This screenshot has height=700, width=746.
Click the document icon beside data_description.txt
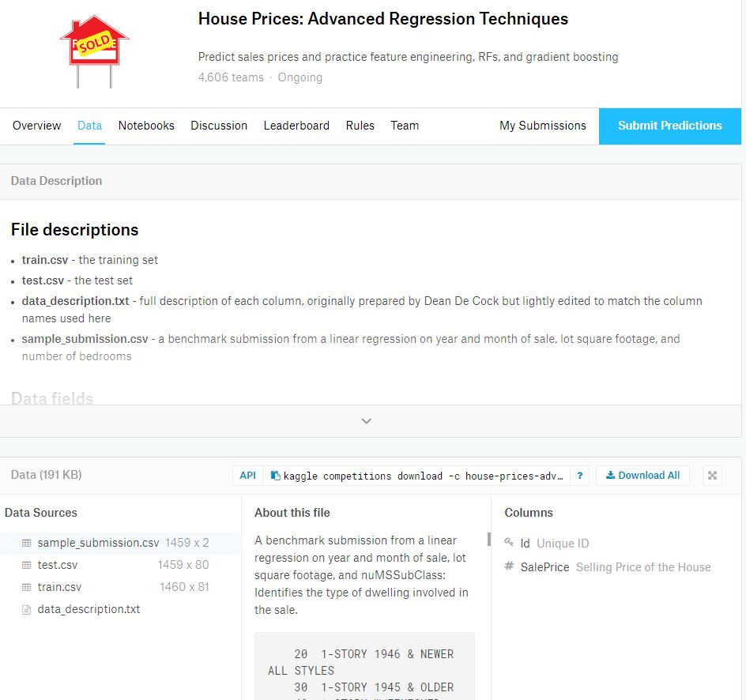pyautogui.click(x=27, y=610)
